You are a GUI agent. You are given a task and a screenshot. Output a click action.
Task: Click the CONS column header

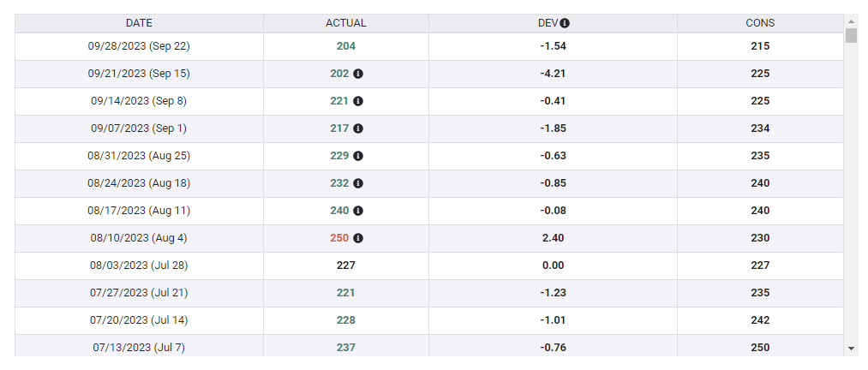[x=760, y=23]
